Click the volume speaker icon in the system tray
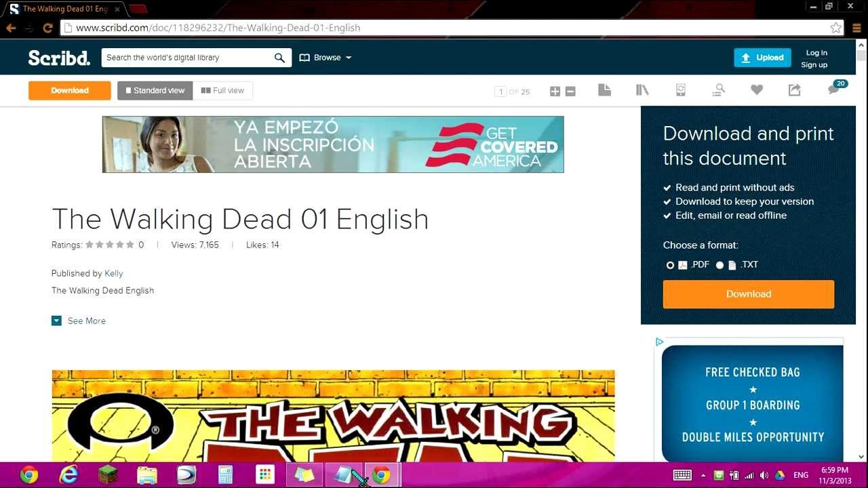Image resolution: width=868 pixels, height=488 pixels. 764,475
